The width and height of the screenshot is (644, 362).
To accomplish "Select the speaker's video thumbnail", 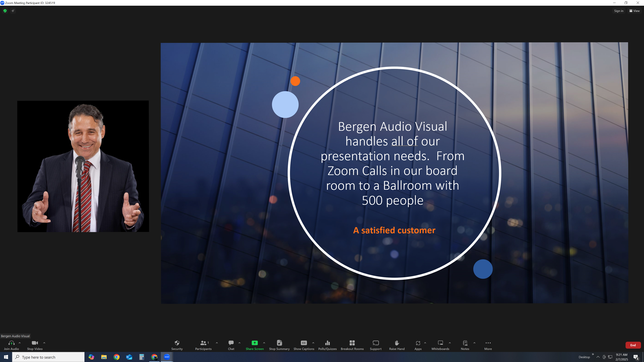I will pos(83,166).
